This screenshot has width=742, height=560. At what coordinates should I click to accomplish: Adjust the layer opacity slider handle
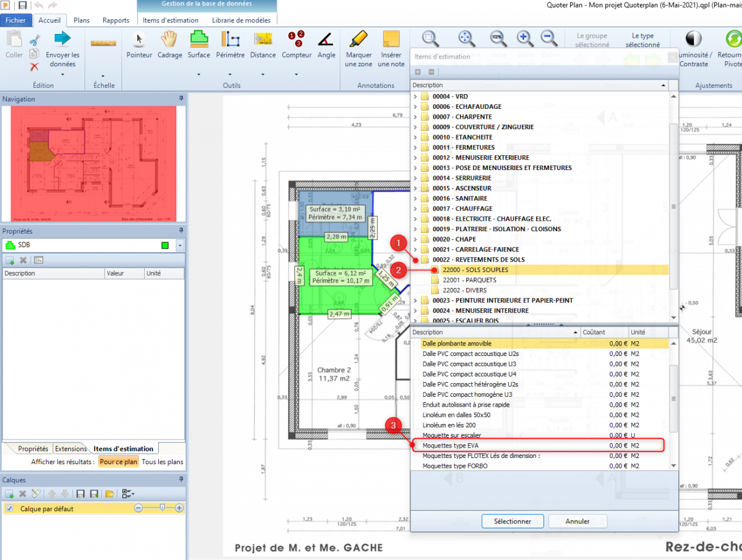click(162, 508)
